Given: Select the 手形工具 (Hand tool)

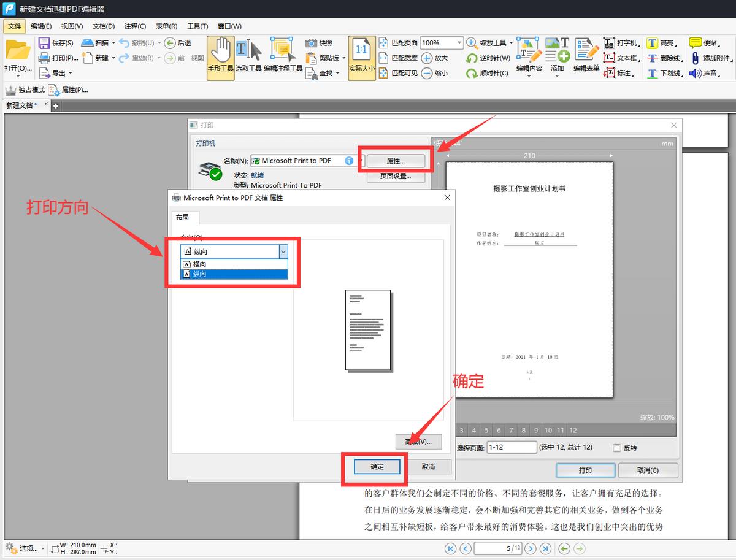Looking at the screenshot, I should point(220,57).
